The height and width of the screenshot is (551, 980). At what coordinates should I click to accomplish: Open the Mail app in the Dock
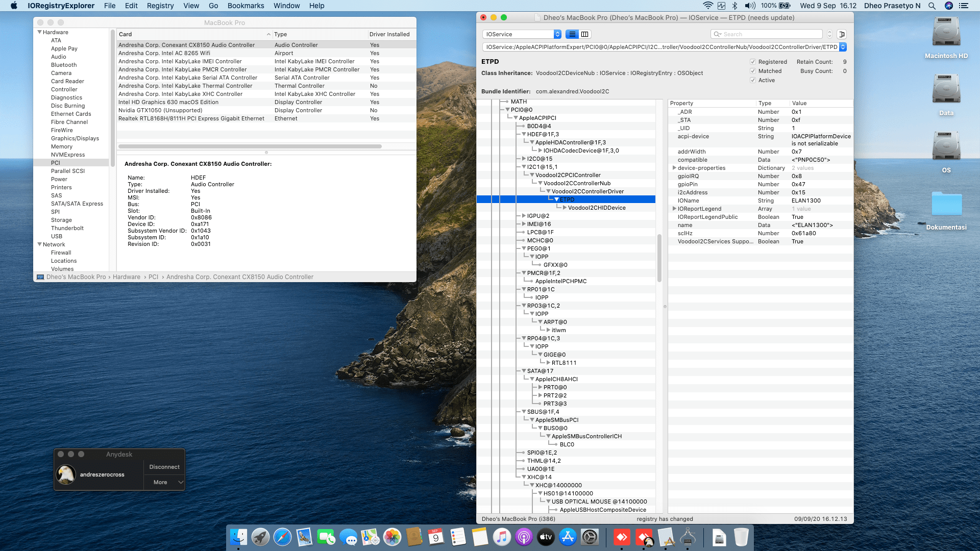pos(304,537)
